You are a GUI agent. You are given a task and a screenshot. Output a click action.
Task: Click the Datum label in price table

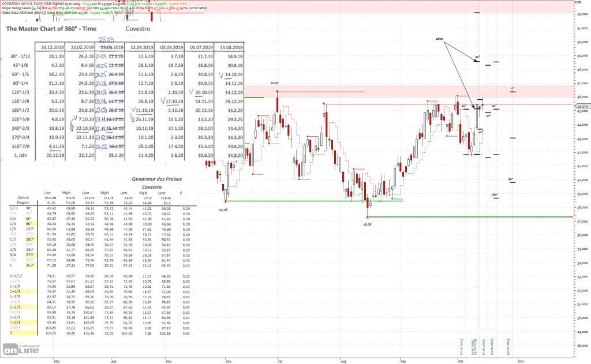pyautogui.click(x=23, y=197)
